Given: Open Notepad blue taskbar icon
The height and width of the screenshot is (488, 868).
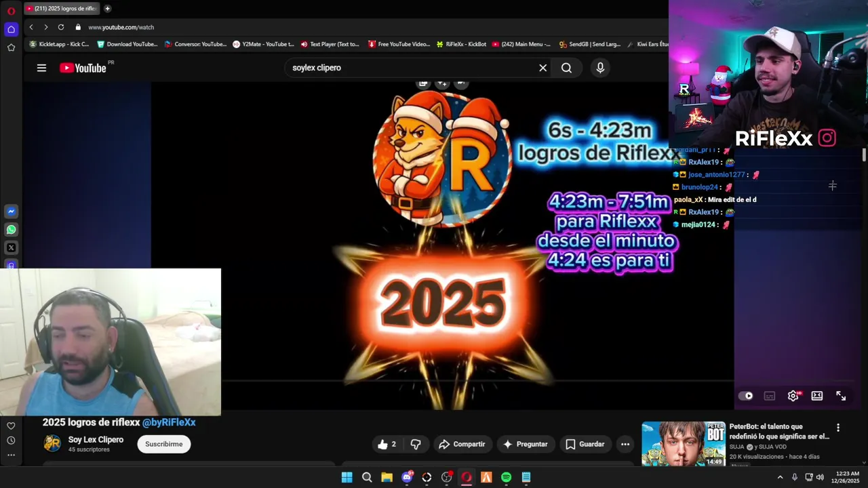Looking at the screenshot, I should (526, 477).
